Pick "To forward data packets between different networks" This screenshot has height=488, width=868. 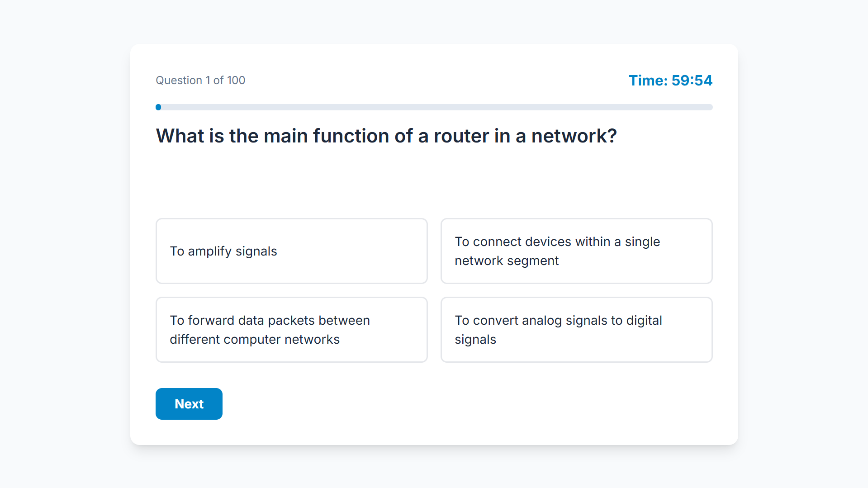[291, 330]
